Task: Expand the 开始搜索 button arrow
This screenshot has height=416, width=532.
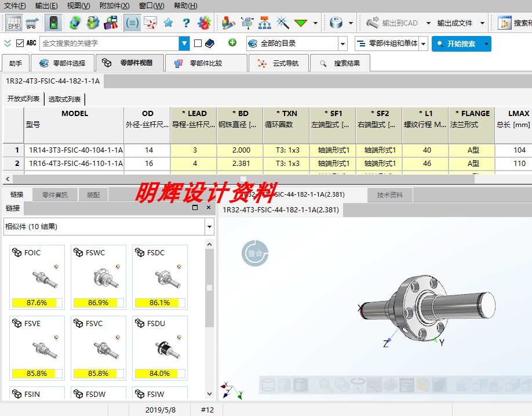Action: pos(487,44)
